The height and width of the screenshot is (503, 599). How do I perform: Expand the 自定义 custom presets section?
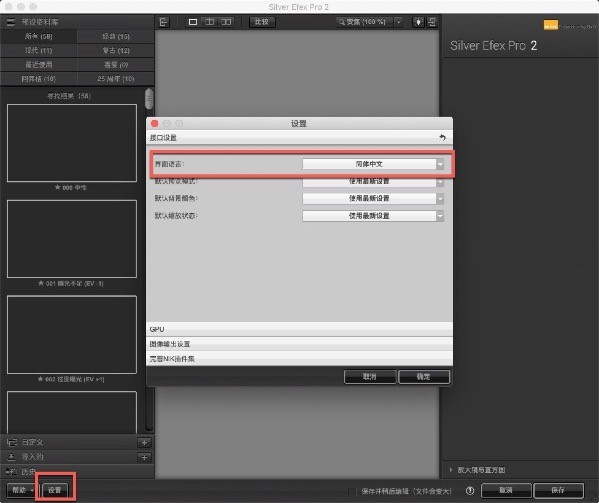[32, 442]
